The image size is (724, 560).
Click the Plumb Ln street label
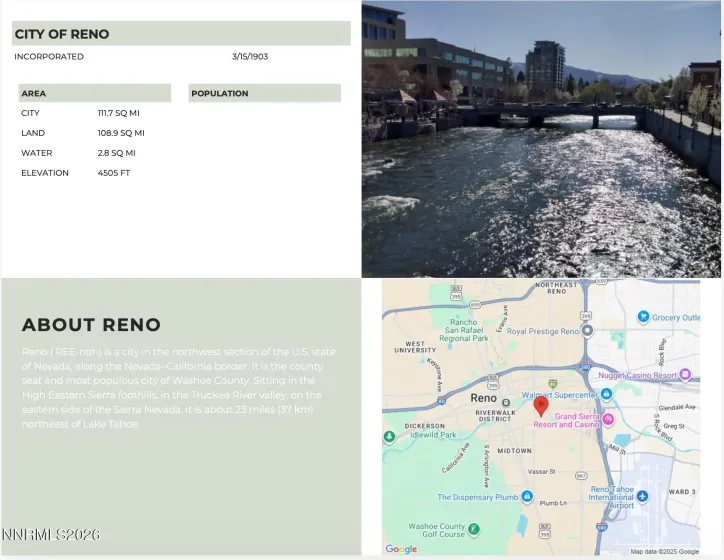[x=553, y=503]
